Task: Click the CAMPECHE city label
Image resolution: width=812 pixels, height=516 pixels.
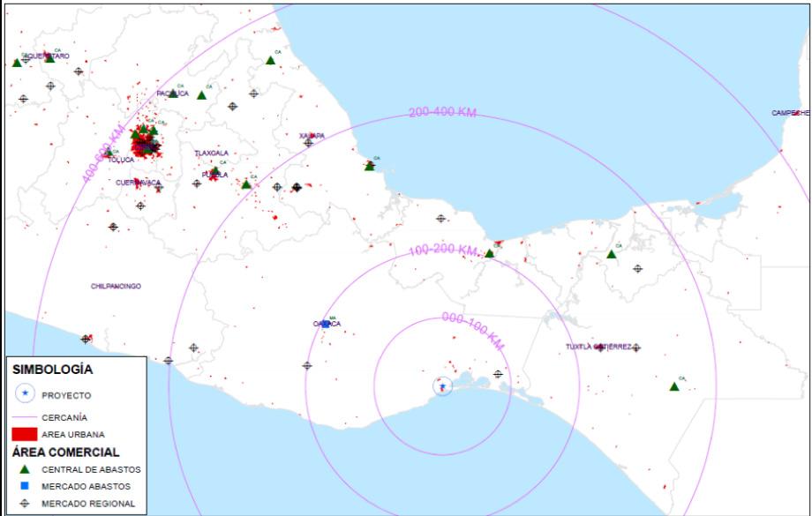Action: pos(789,113)
